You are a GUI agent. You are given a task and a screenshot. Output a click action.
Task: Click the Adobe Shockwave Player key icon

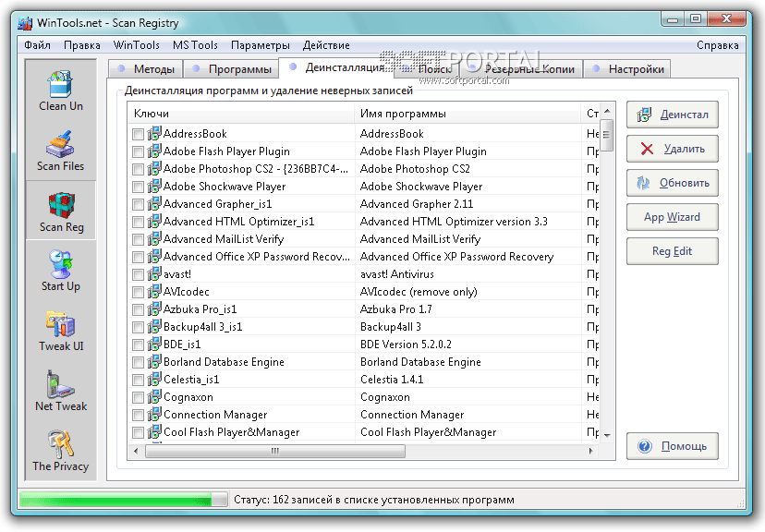(154, 186)
